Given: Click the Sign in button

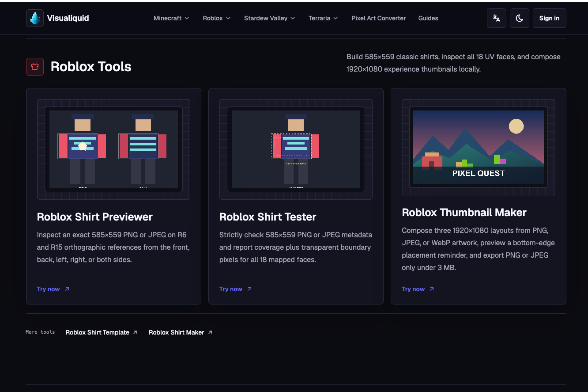Looking at the screenshot, I should [549, 18].
